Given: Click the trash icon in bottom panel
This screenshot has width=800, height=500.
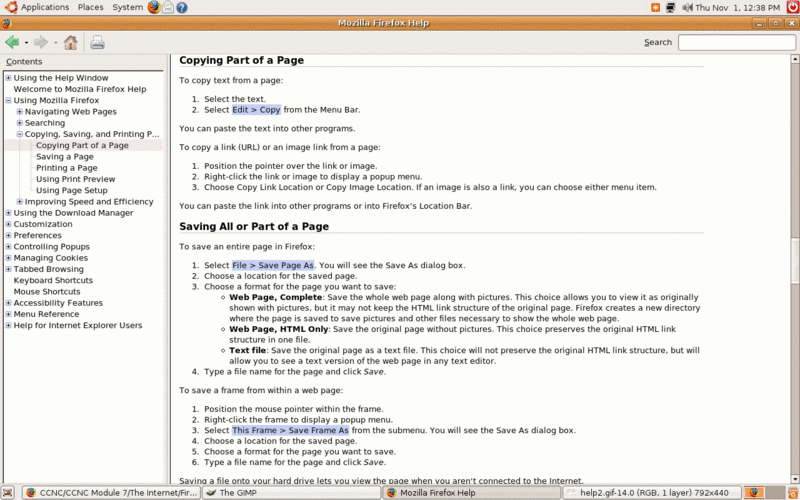Looking at the screenshot, I should coord(793,493).
